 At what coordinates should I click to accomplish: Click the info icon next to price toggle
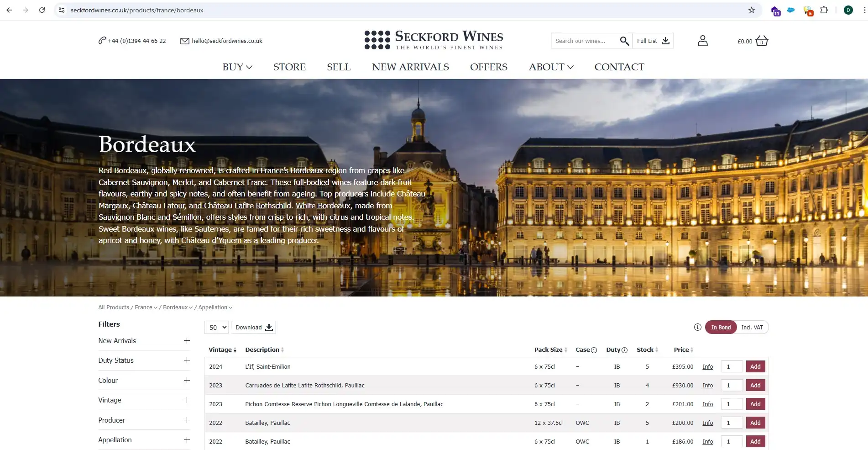coord(697,327)
